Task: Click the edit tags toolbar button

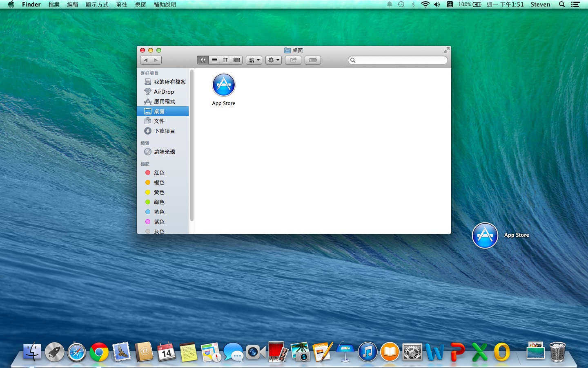Action: click(313, 60)
